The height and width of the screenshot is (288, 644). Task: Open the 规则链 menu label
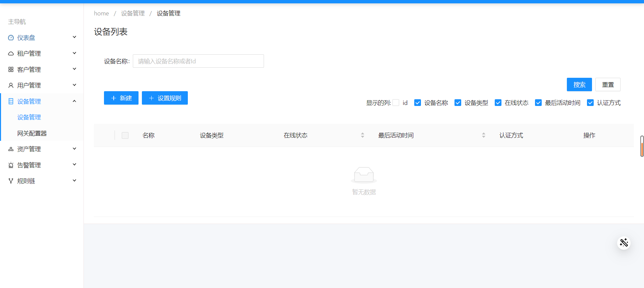click(26, 181)
